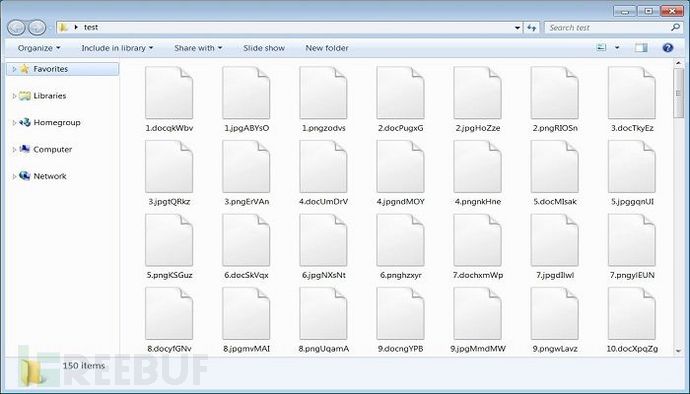The height and width of the screenshot is (394, 690).
Task: Select file icon 1.docqkWbv
Action: 169,93
